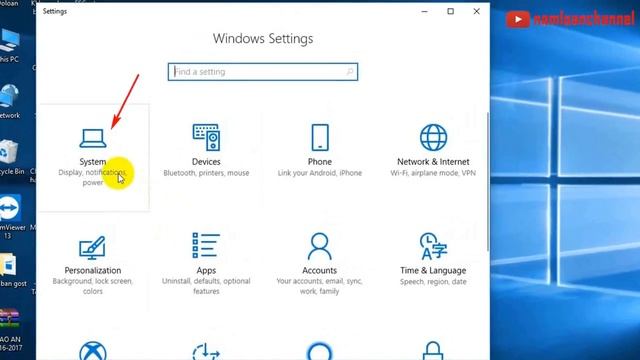
Task: Click magnifier icon in search box
Action: [350, 72]
